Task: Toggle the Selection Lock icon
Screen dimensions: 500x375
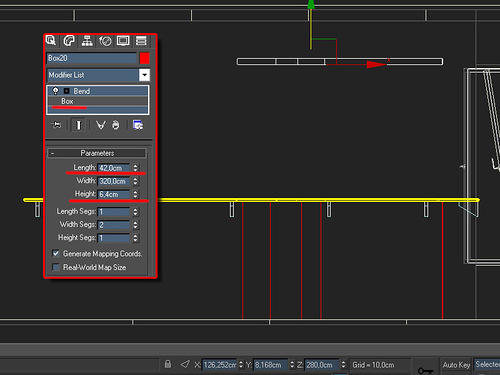Action: (168, 364)
